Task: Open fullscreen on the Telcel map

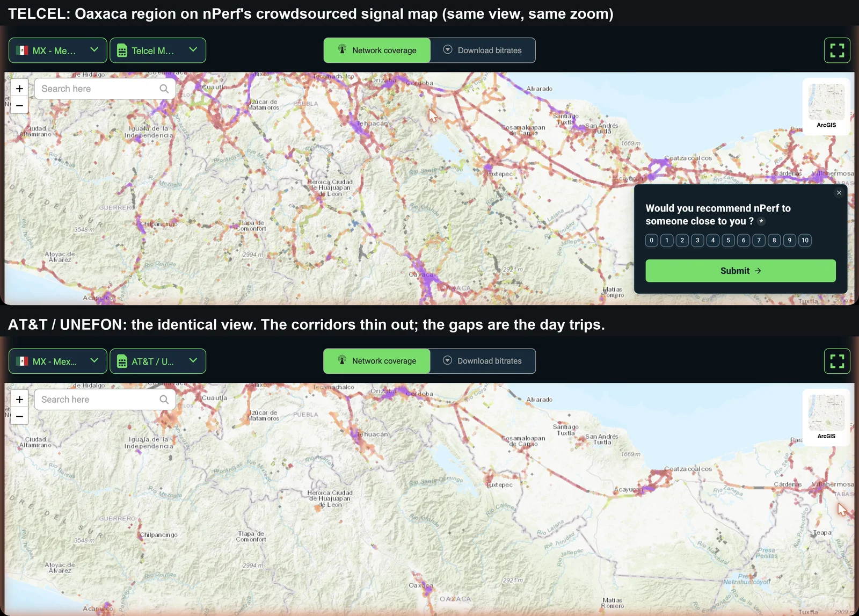Action: point(837,50)
